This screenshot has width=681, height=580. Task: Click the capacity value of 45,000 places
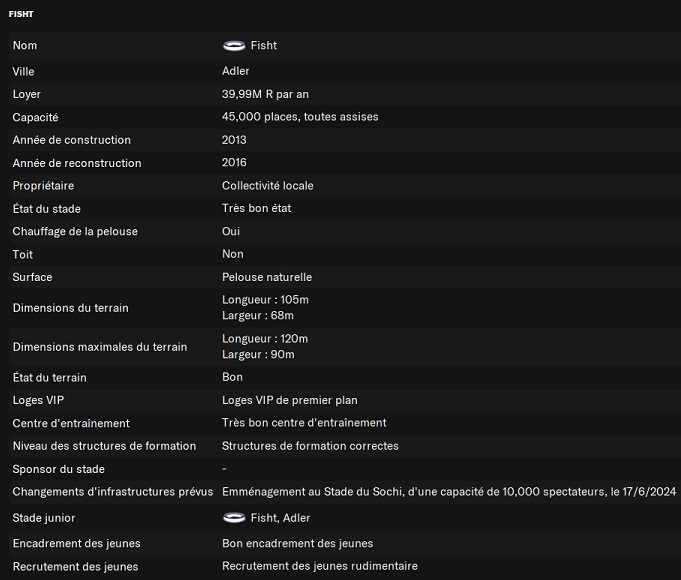coord(299,117)
